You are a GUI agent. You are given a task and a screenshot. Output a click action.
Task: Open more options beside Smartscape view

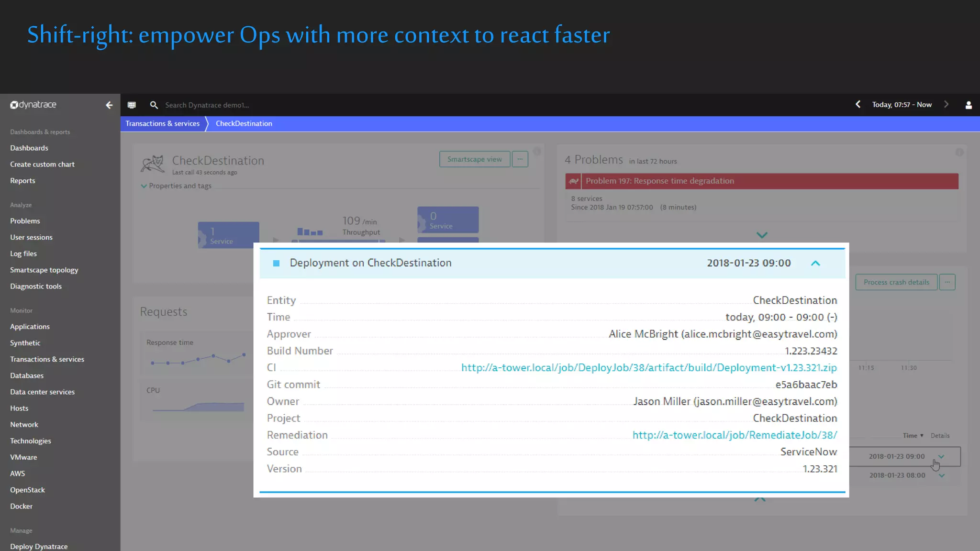tap(520, 159)
